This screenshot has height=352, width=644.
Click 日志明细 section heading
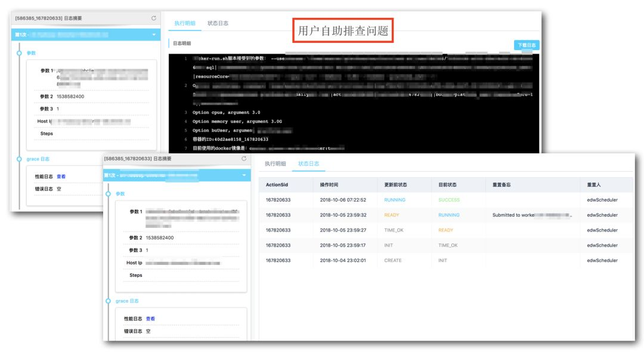181,43
